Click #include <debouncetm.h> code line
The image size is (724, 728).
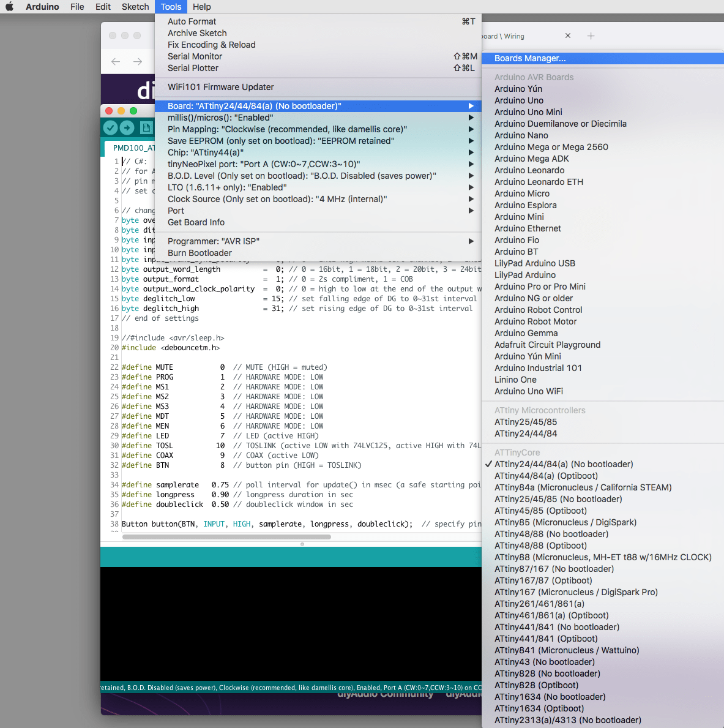(171, 347)
